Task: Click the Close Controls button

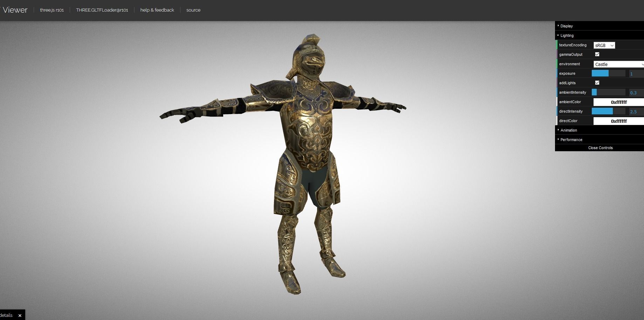Action: tap(600, 148)
